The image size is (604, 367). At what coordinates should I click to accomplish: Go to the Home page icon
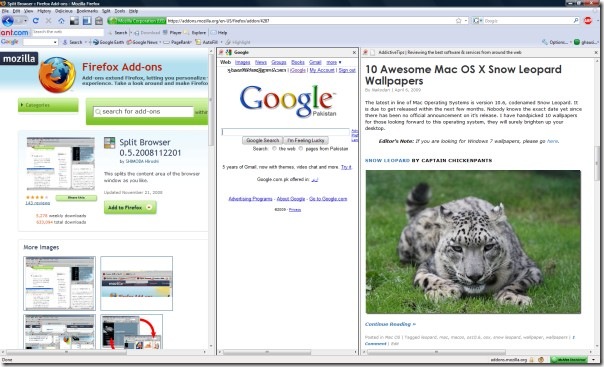(61, 21)
